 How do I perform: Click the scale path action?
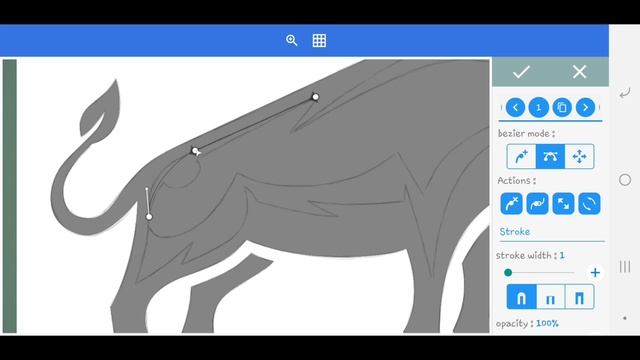pyautogui.click(x=563, y=204)
